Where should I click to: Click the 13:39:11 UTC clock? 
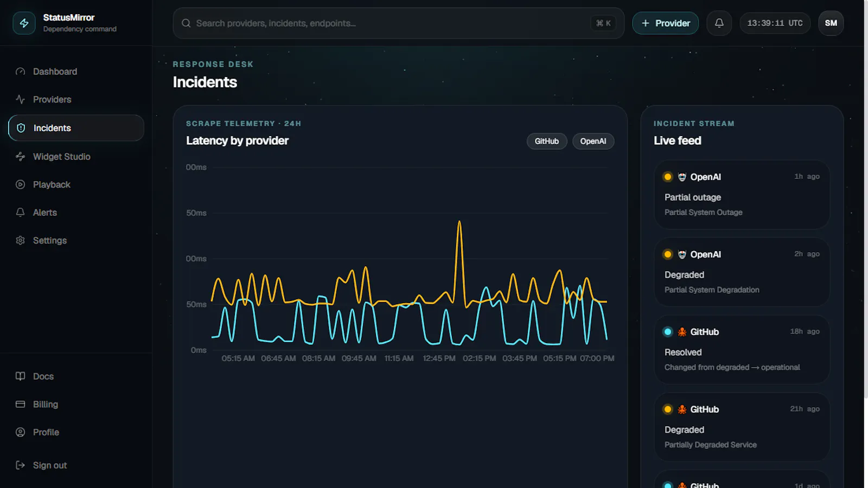click(775, 23)
